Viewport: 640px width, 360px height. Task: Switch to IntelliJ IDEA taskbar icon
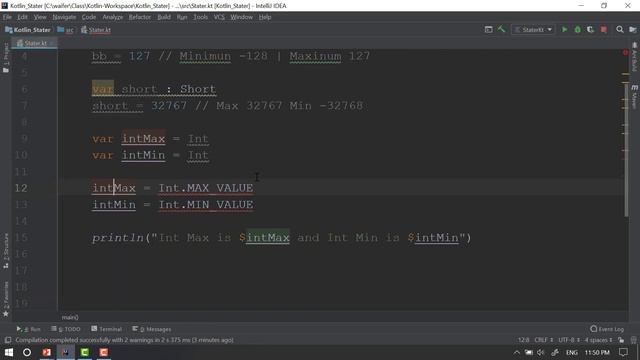pos(65,352)
